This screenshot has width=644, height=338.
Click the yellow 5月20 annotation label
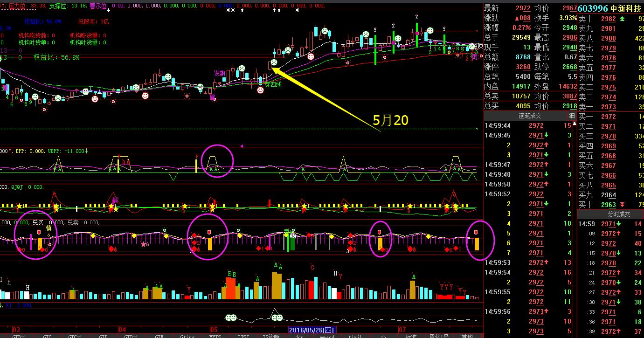pyautogui.click(x=390, y=120)
